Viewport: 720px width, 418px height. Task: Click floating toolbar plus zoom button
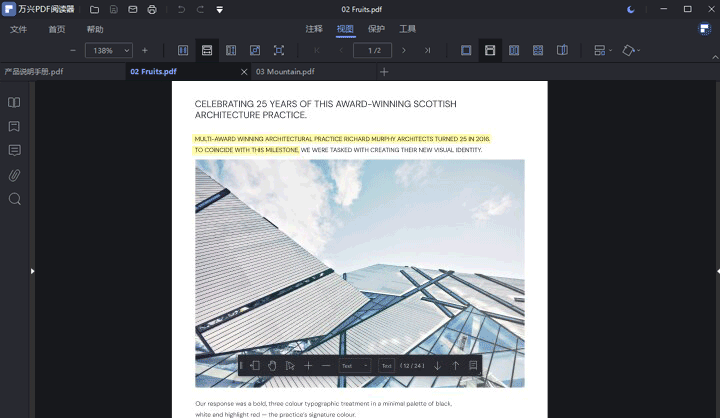coord(308,366)
